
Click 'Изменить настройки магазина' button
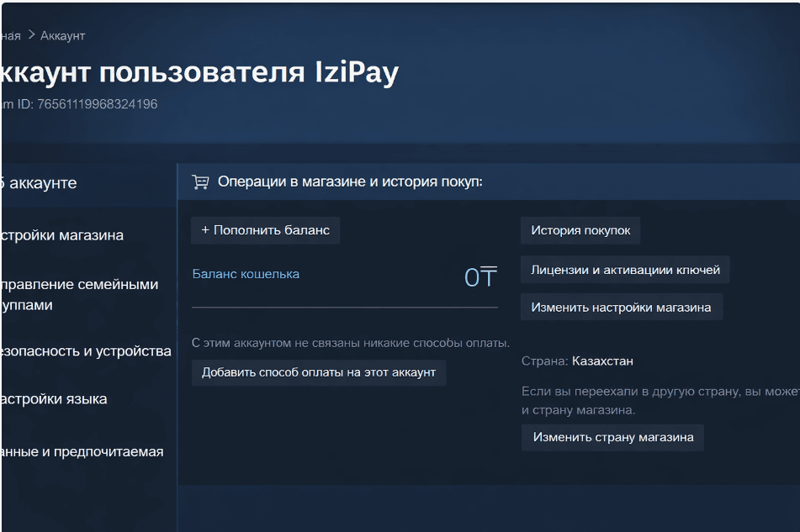[622, 308]
